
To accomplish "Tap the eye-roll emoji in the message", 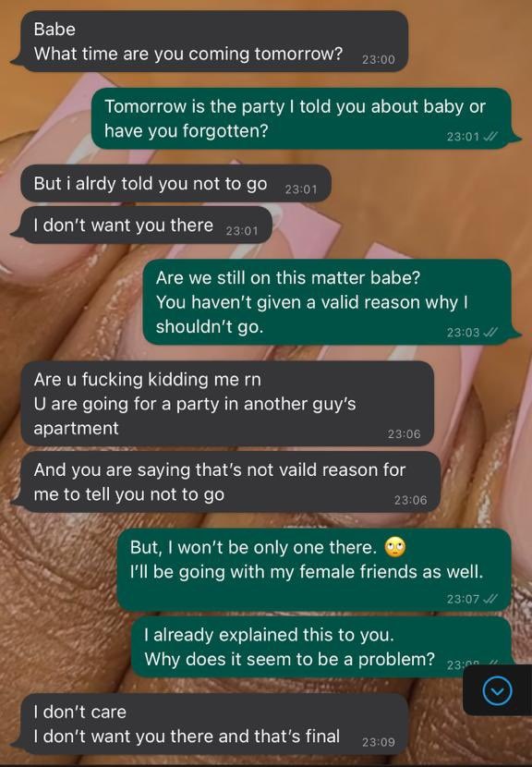I will pos(395,547).
